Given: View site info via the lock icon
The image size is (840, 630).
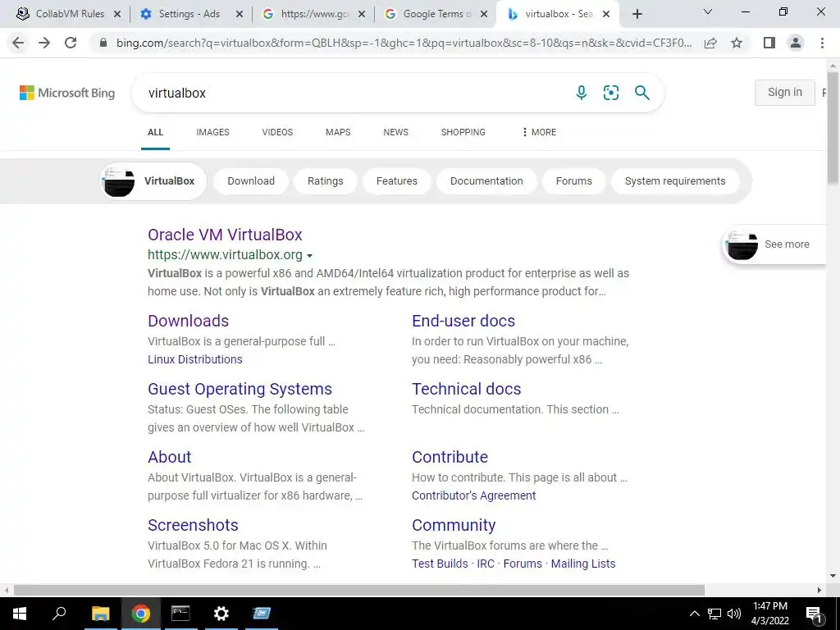Looking at the screenshot, I should coord(103,43).
